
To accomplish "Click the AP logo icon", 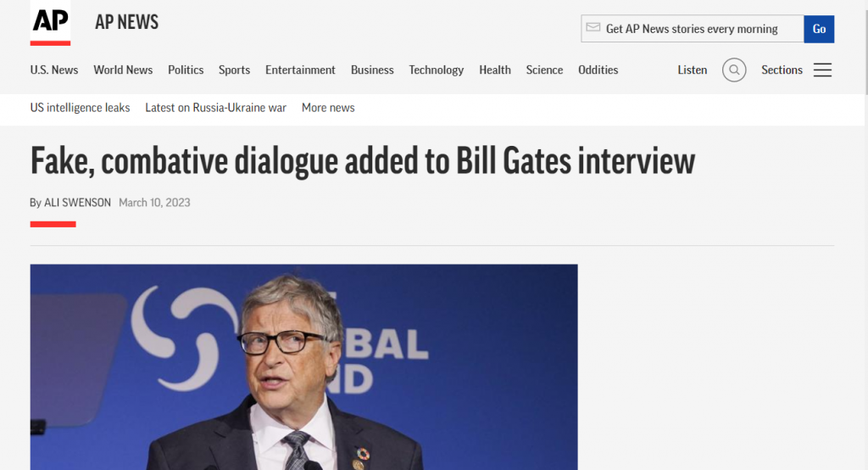I will click(x=50, y=23).
